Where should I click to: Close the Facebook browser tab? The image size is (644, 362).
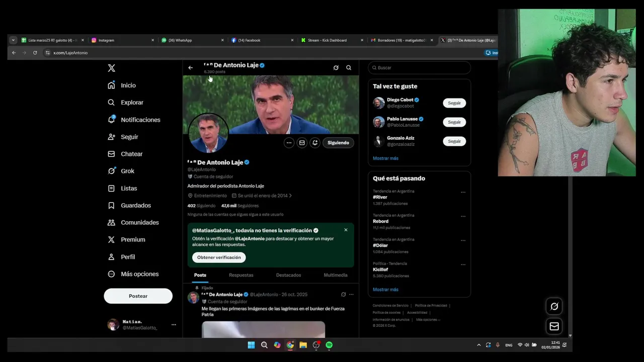pyautogui.click(x=292, y=40)
